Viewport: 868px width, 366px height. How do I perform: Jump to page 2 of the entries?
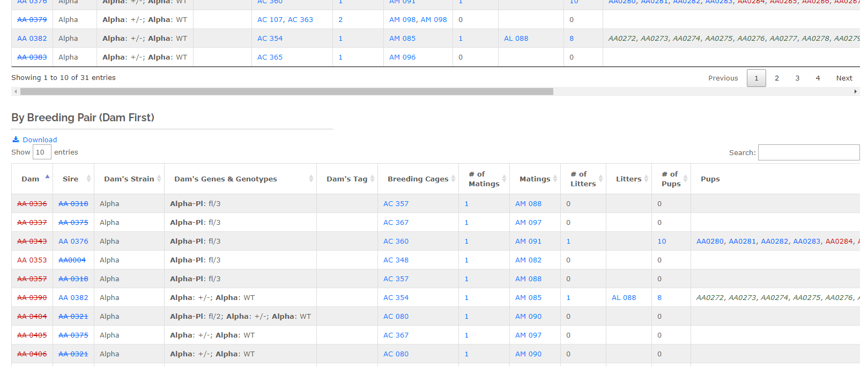pyautogui.click(x=777, y=78)
